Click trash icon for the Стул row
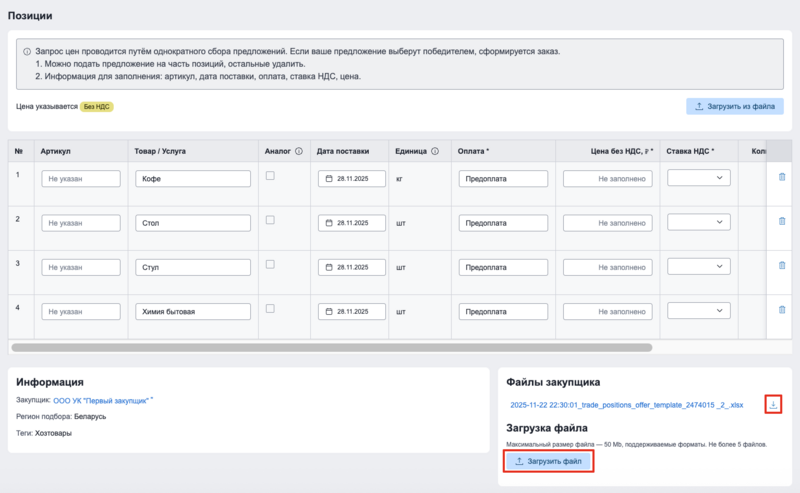Viewport: 800px width, 493px height. [x=782, y=266]
